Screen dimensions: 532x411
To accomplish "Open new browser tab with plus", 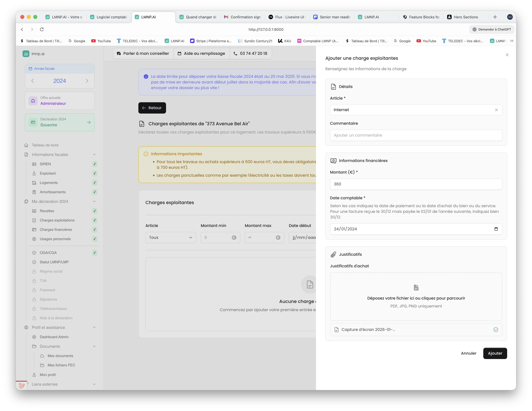I will [495, 17].
